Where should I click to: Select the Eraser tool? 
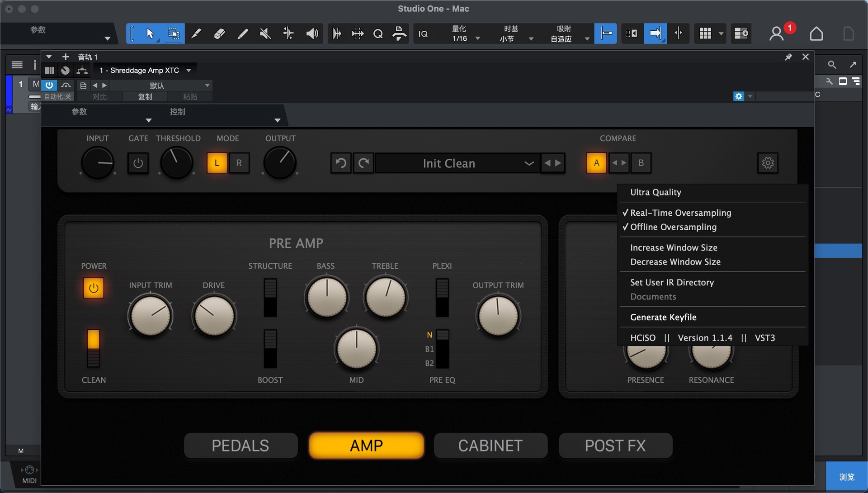coord(219,33)
